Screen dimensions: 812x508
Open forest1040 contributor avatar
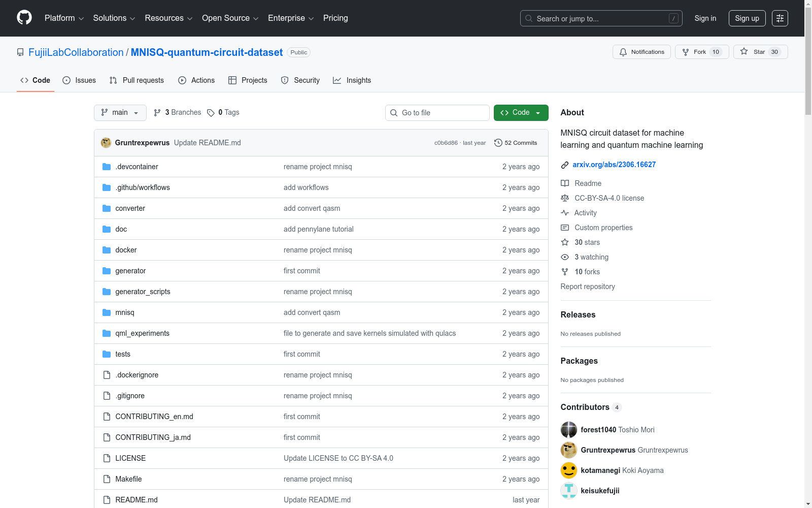point(569,430)
